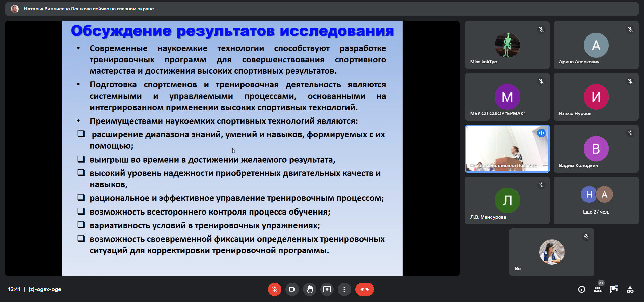
Task: Click the presenter notification avatar at top
Action: [15, 9]
